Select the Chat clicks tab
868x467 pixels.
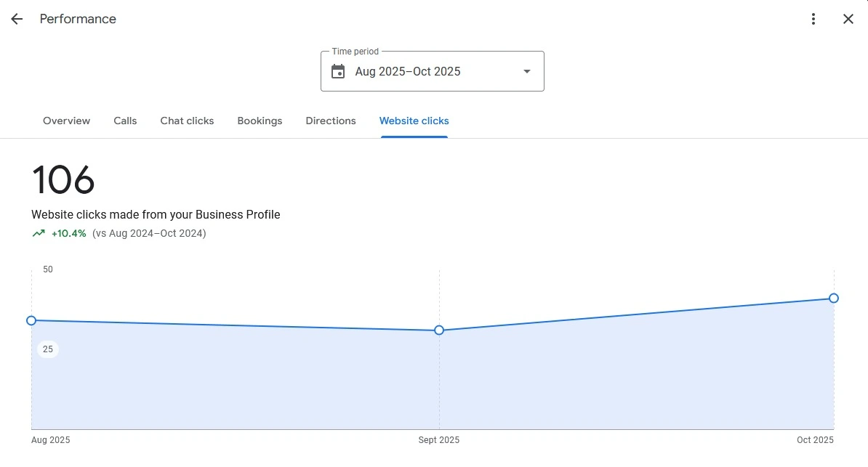coord(187,121)
